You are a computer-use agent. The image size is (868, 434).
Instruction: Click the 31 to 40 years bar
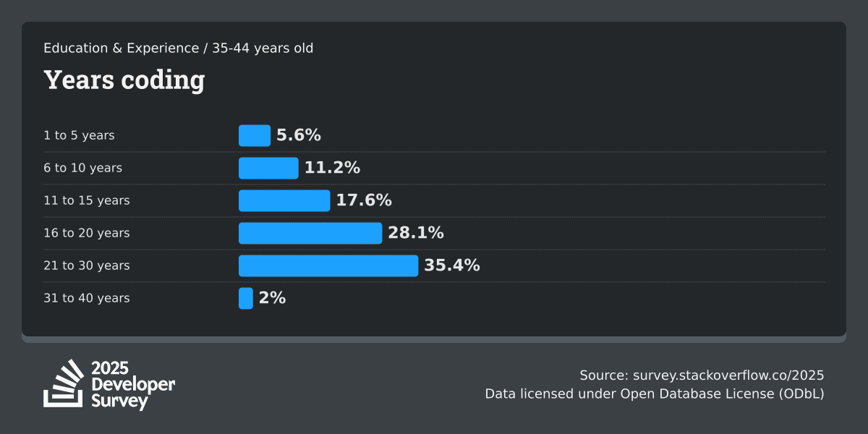pyautogui.click(x=246, y=298)
